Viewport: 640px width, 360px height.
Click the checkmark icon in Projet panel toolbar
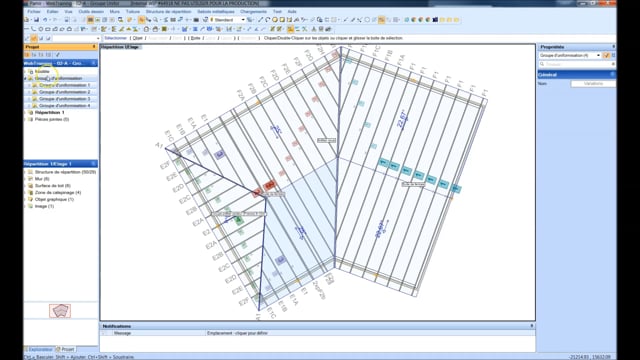click(x=58, y=55)
